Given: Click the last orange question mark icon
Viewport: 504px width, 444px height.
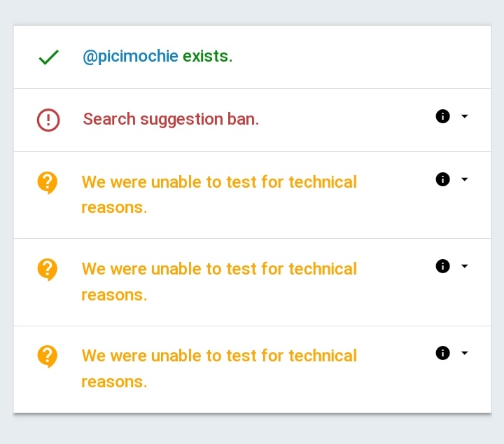Looking at the screenshot, I should (x=47, y=356).
